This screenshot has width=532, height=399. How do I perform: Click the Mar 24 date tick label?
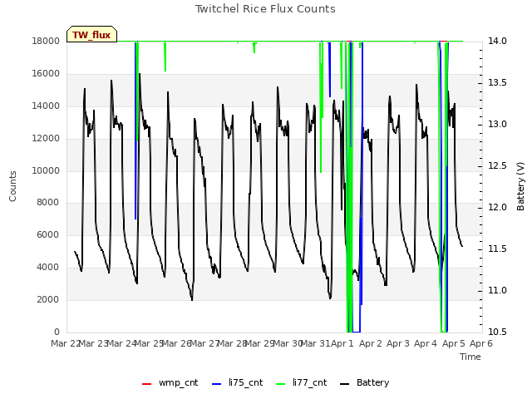121,343
